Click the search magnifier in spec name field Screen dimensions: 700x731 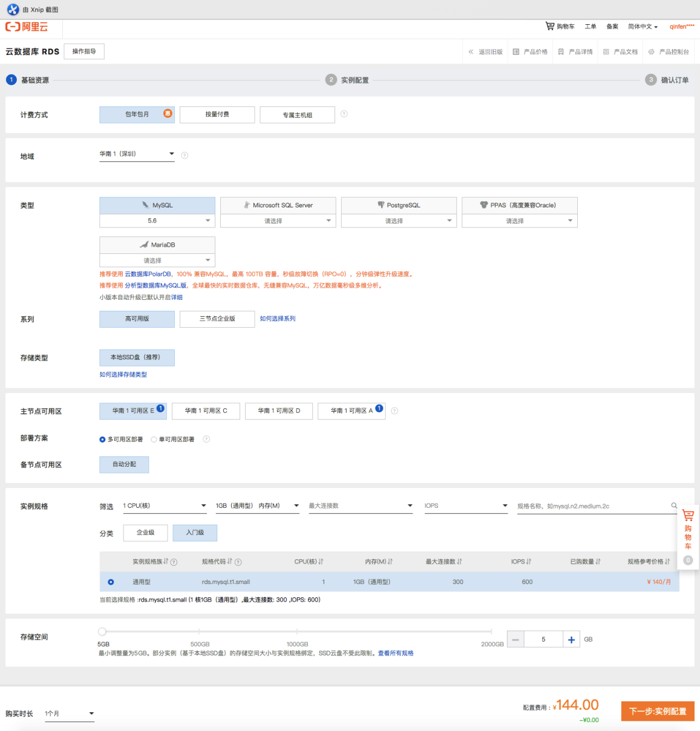(674, 505)
